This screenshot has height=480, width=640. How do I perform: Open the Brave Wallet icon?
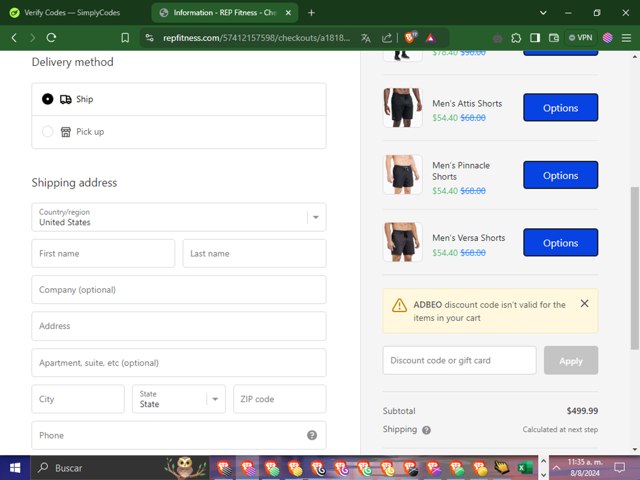point(554,38)
